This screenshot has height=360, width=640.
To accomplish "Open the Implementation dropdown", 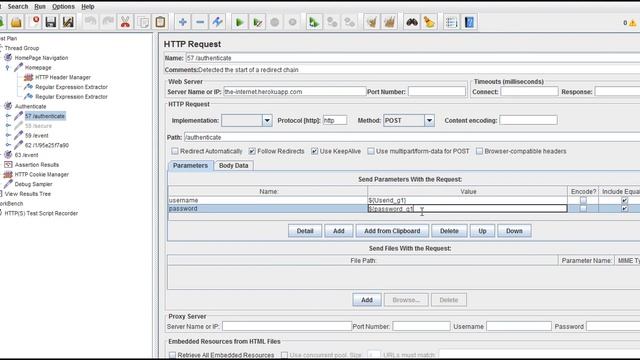I will 267,120.
